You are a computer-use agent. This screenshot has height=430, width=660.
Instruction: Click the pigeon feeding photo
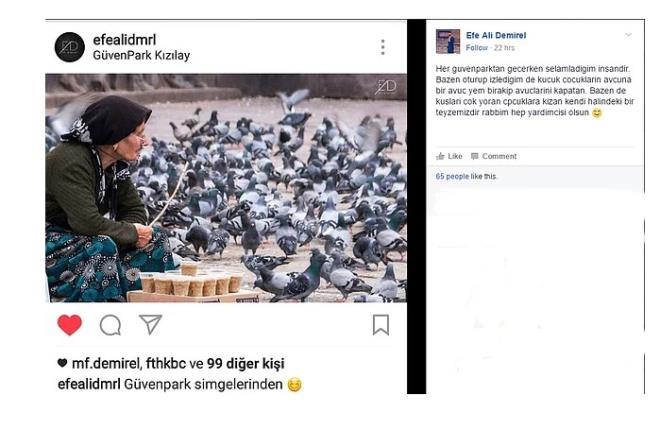coord(226,188)
